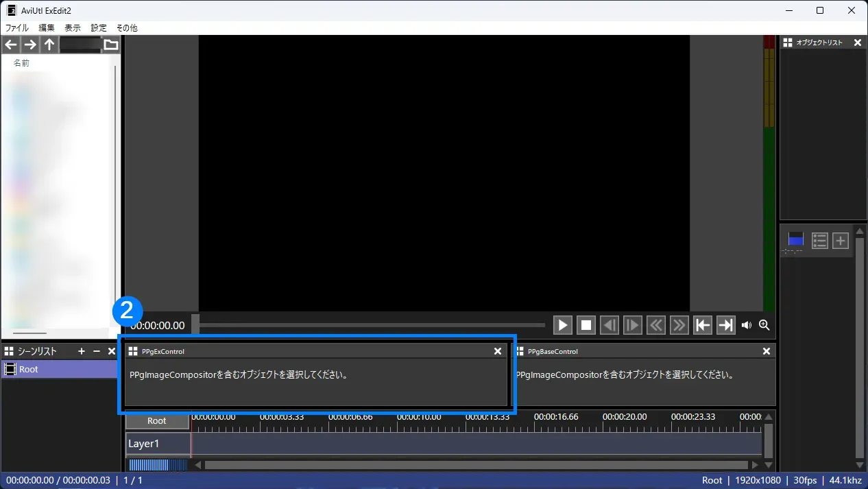This screenshot has height=489, width=868.
Task: Click the add plus icon in the right panel
Action: tap(841, 241)
